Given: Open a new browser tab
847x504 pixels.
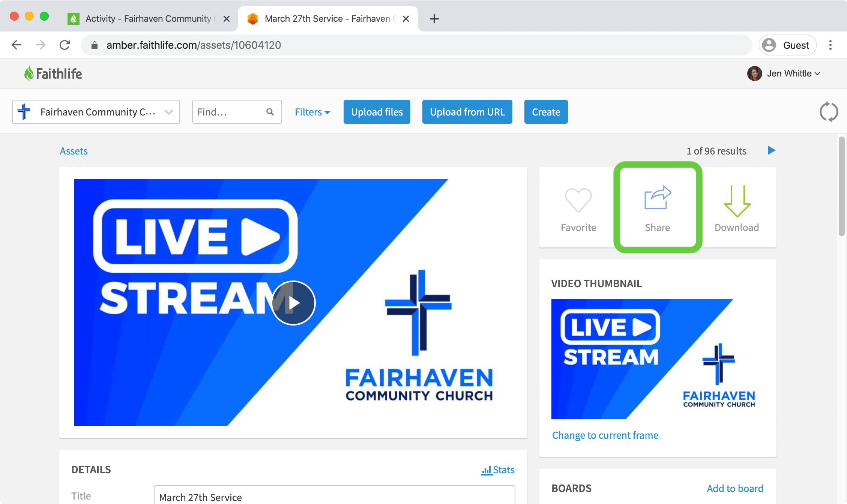Looking at the screenshot, I should pos(434,19).
